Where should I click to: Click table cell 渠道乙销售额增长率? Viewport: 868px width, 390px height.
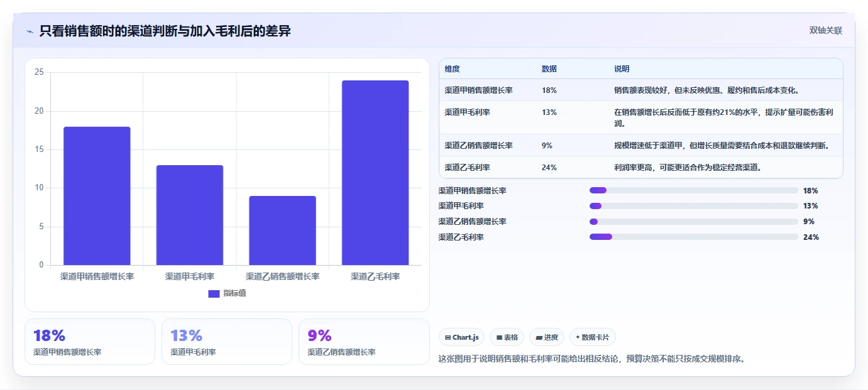click(x=478, y=146)
